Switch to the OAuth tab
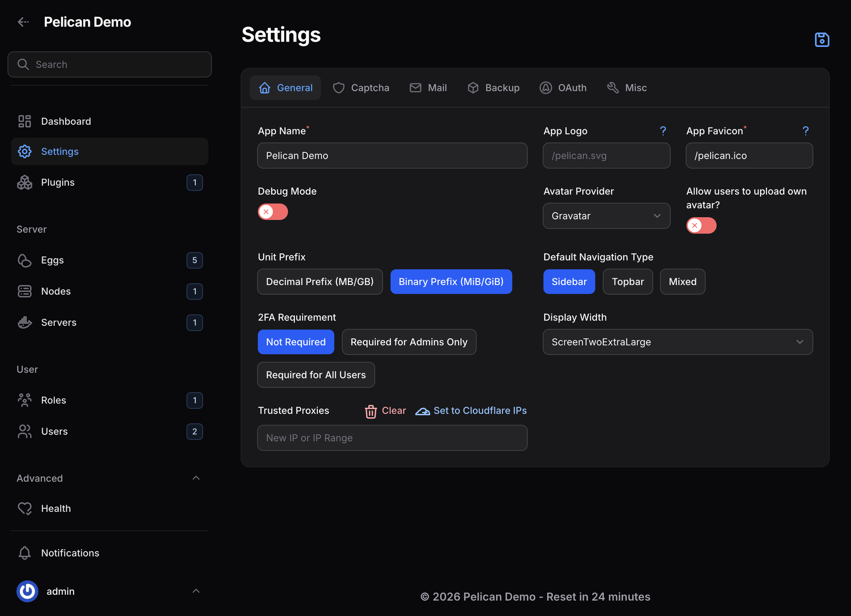 (x=563, y=88)
